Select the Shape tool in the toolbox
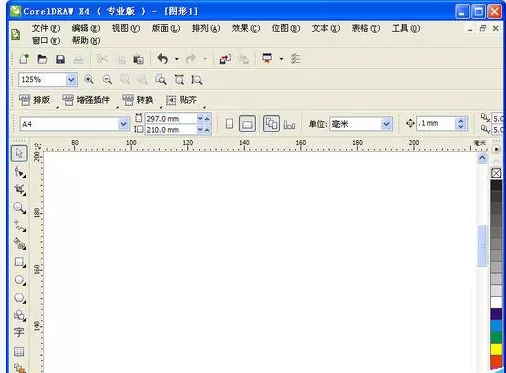The height and width of the screenshot is (373, 506). (20, 172)
